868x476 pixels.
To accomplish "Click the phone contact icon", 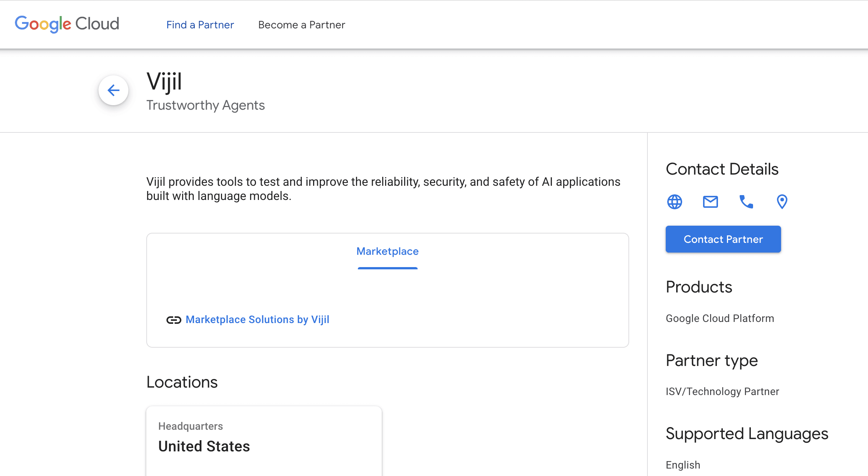I will pos(746,202).
